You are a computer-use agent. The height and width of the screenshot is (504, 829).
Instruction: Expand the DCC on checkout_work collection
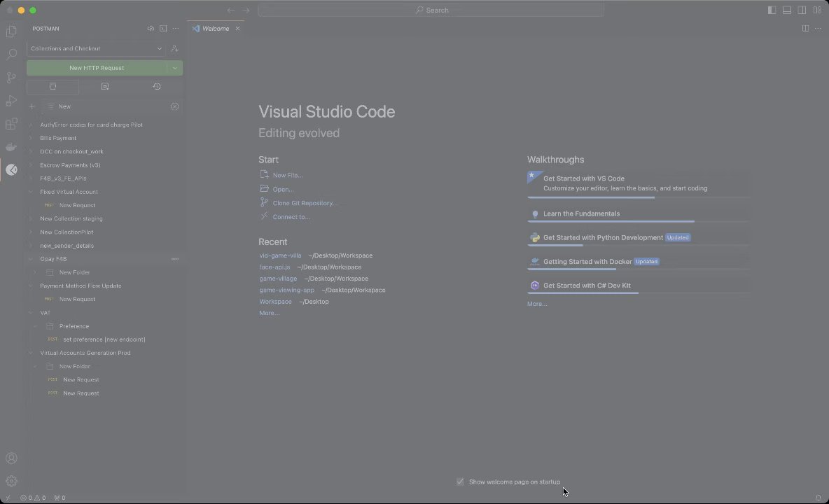pos(31,152)
